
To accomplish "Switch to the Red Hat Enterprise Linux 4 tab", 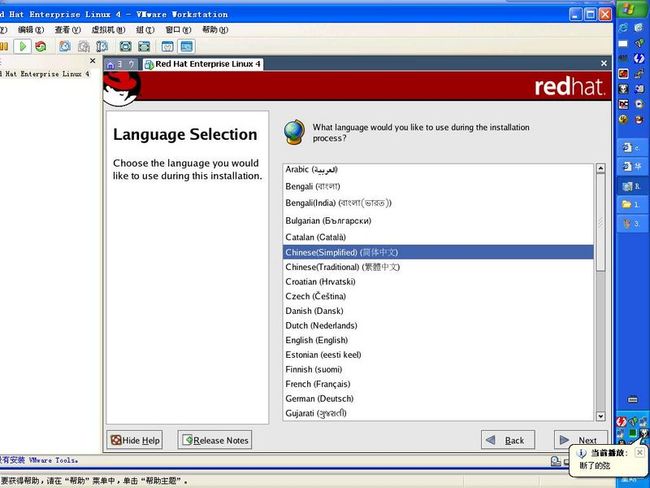I will pyautogui.click(x=202, y=64).
